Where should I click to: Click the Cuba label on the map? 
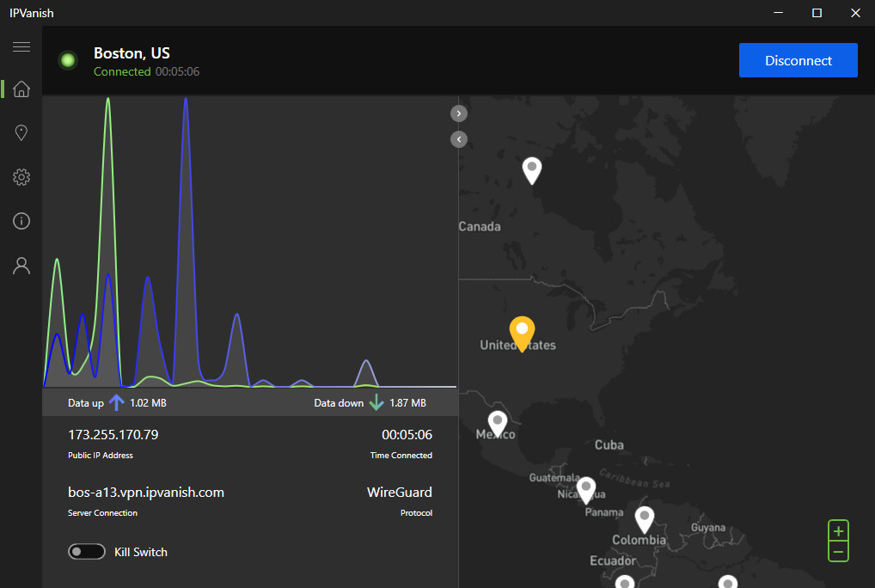point(609,445)
